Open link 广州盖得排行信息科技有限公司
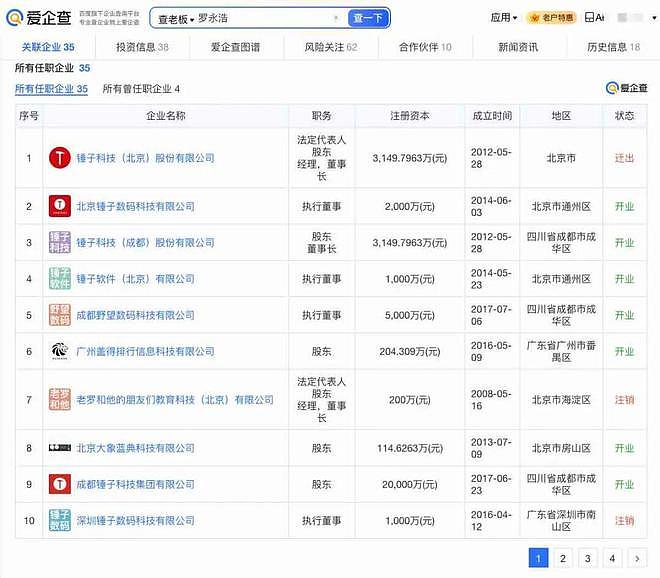This screenshot has height=578, width=660. click(145, 352)
